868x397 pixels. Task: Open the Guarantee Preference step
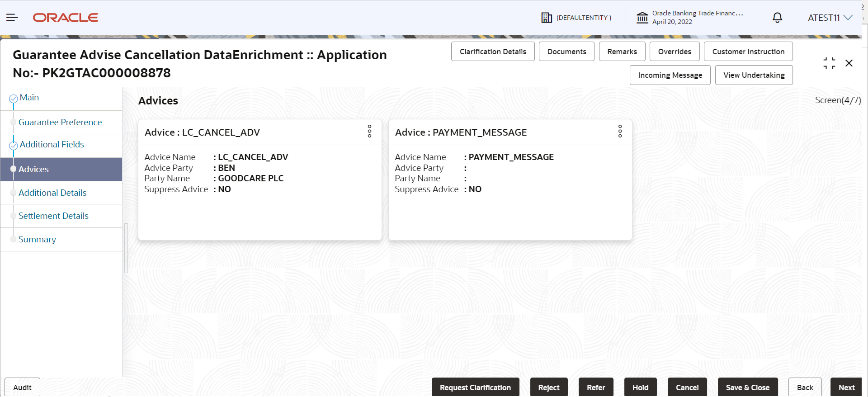(x=60, y=122)
